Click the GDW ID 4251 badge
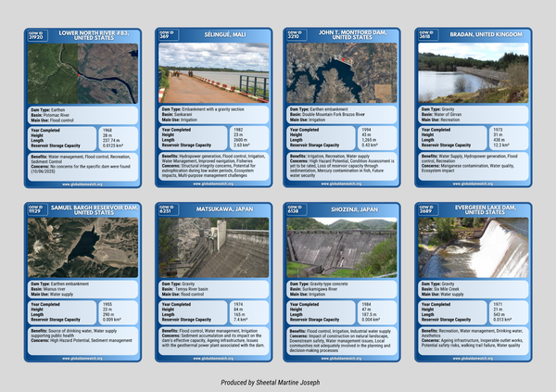Screen dimensions: 556x392 coord(165,211)
